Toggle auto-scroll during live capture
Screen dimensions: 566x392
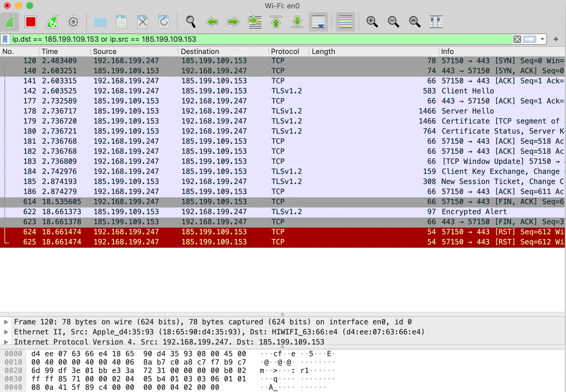tap(318, 22)
